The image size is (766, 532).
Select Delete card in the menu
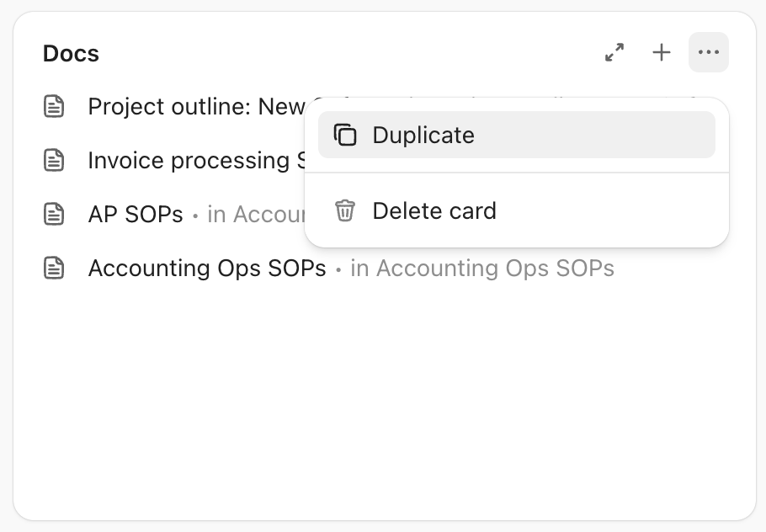pos(516,211)
